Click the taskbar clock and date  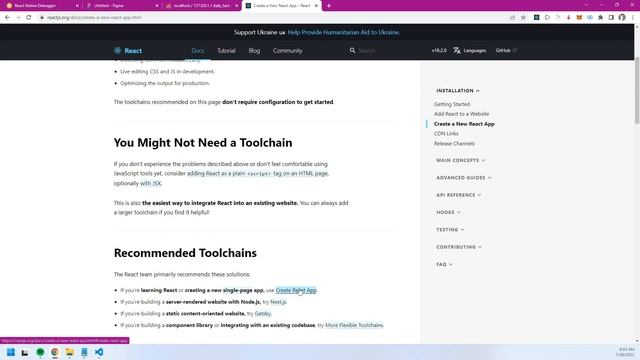coord(626,352)
